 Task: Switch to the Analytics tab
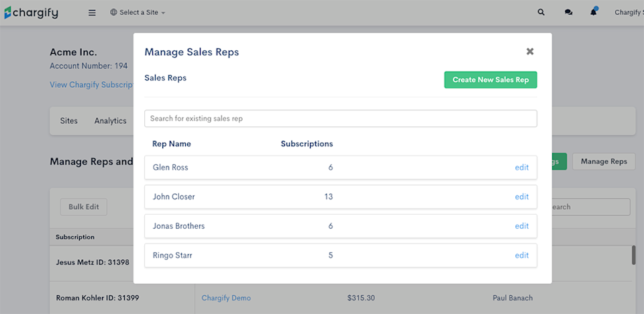coord(111,121)
